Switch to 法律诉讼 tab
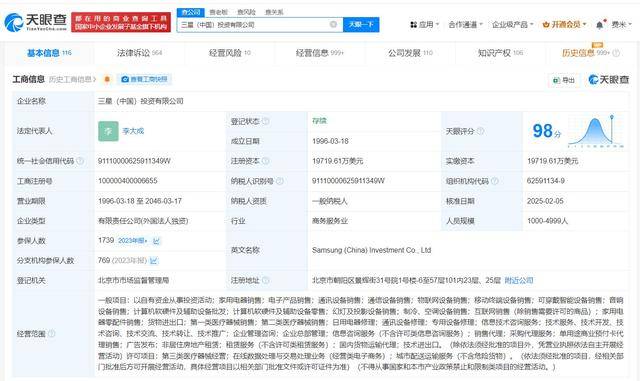640x381 pixels. pos(140,53)
